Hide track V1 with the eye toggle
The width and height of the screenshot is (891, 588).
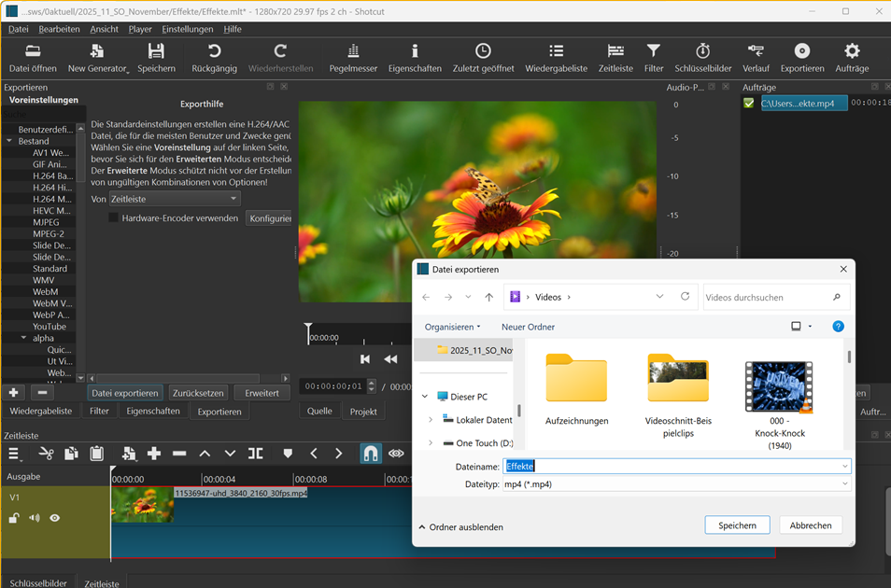55,518
